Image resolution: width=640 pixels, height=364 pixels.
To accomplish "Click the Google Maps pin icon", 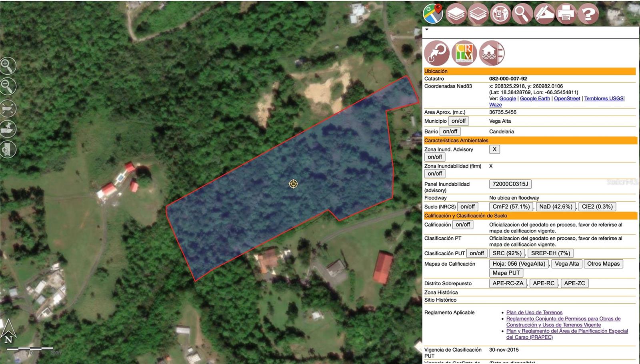I will pos(433,14).
